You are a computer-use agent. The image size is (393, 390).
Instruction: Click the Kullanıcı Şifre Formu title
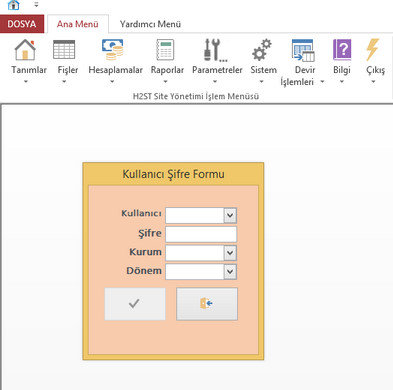coord(173,174)
